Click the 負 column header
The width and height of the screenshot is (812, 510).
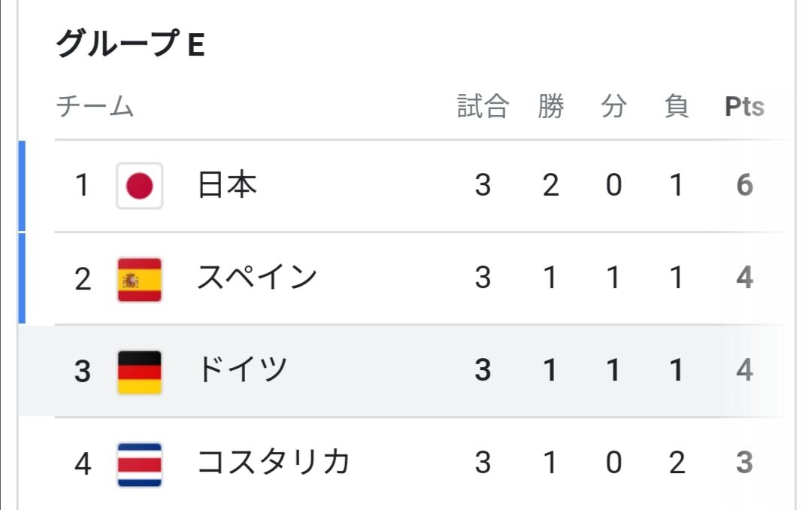pos(677,106)
